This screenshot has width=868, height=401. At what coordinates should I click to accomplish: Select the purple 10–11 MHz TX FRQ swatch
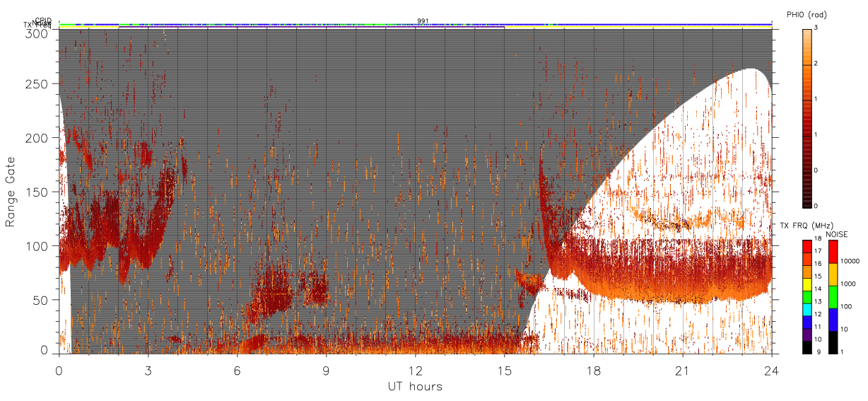[807, 333]
